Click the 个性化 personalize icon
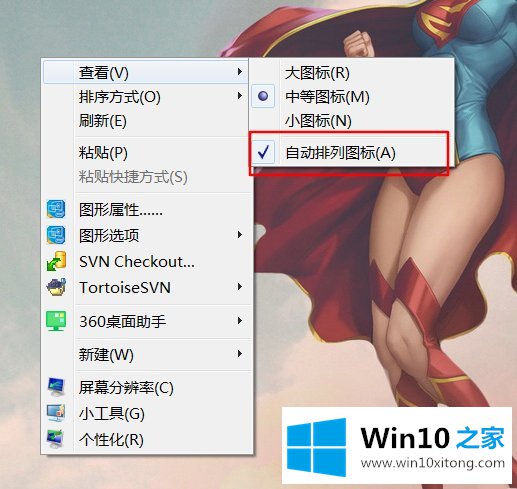Image resolution: width=517 pixels, height=489 pixels. click(x=55, y=439)
